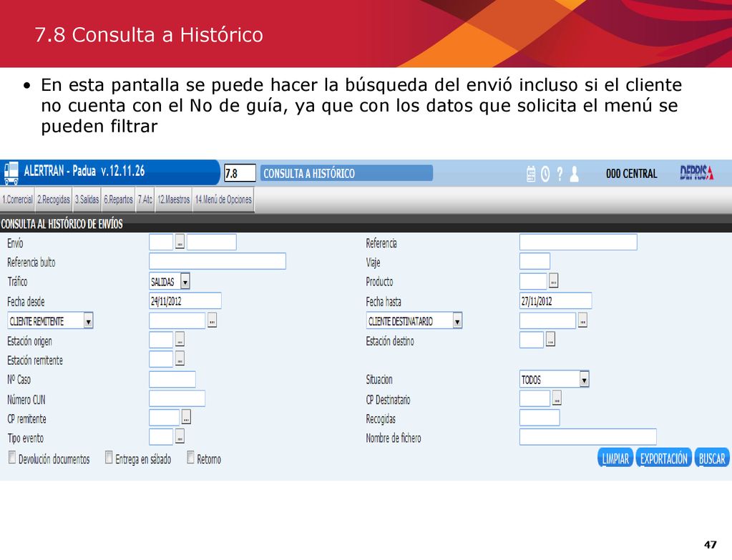Viewport: 732px width, 560px height.
Task: Open the 1.Comercial menu
Action: [x=17, y=200]
